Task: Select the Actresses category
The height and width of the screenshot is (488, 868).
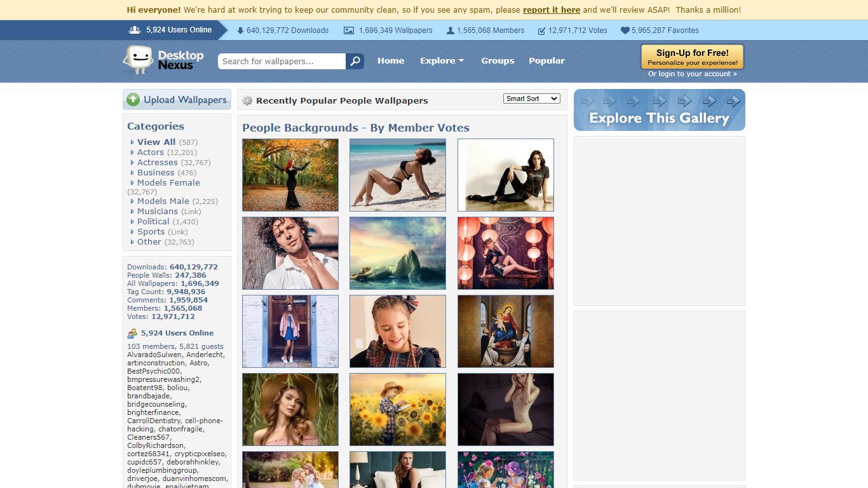Action: coord(158,163)
